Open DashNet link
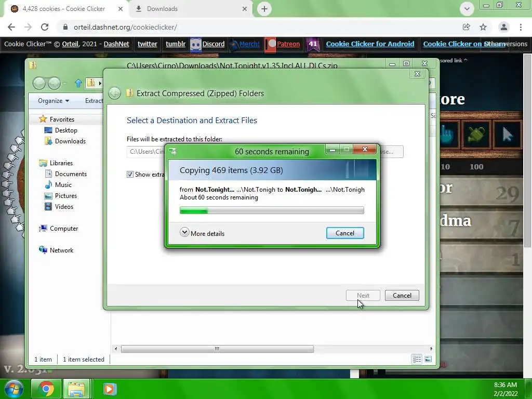The height and width of the screenshot is (399, 532). tap(116, 44)
